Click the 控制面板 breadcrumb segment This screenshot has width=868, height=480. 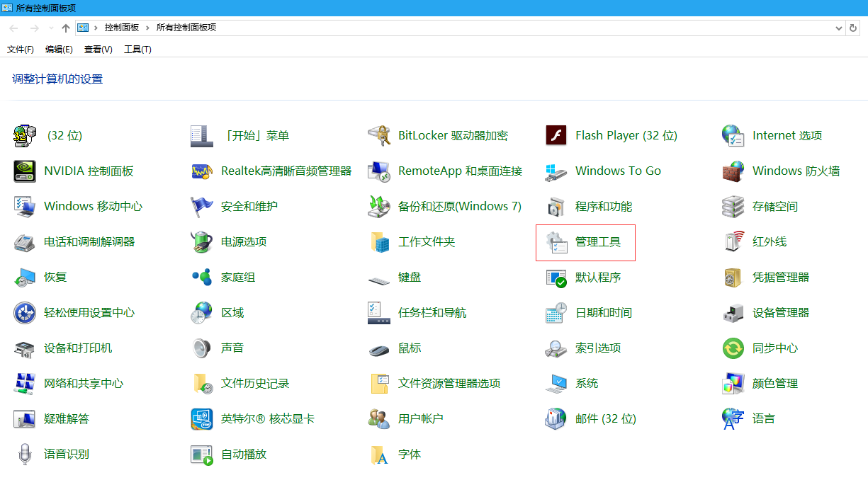(122, 28)
